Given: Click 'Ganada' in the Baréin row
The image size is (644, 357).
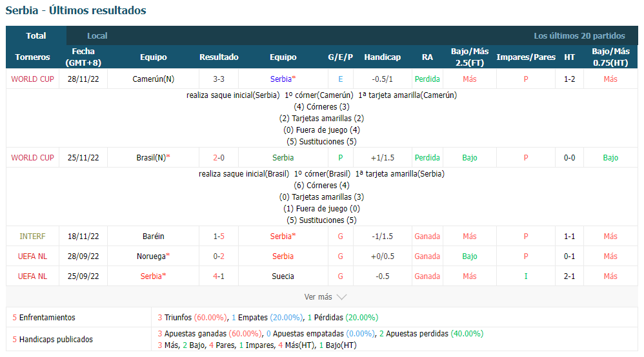Looking at the screenshot, I should coord(427,236).
